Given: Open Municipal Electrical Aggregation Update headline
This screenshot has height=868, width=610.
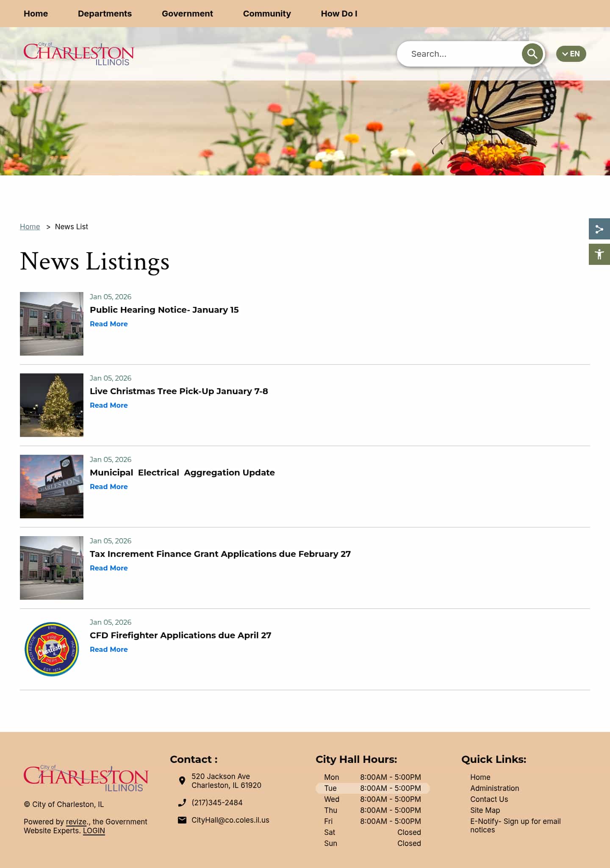Looking at the screenshot, I should click(x=182, y=473).
